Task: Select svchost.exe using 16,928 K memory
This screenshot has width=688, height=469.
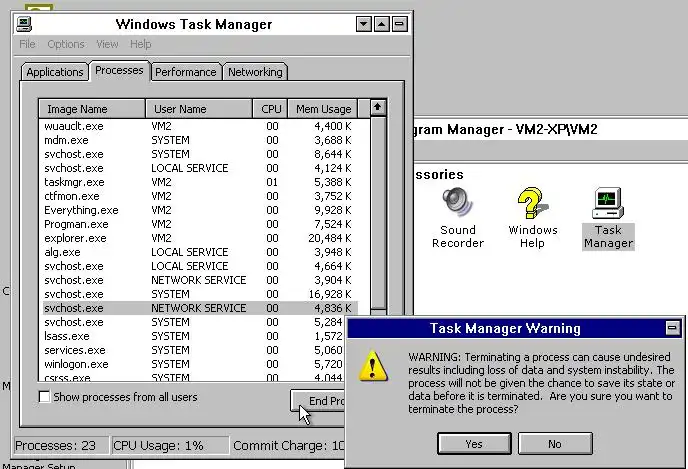Action: pos(200,294)
